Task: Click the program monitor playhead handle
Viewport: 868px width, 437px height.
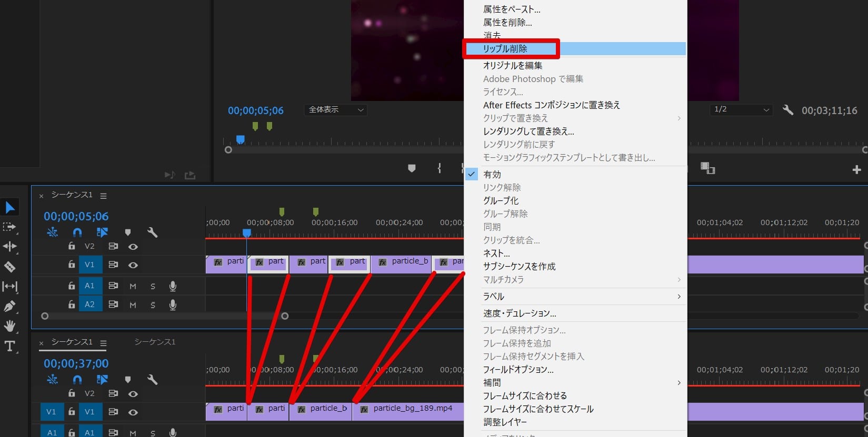Action: tap(240, 139)
